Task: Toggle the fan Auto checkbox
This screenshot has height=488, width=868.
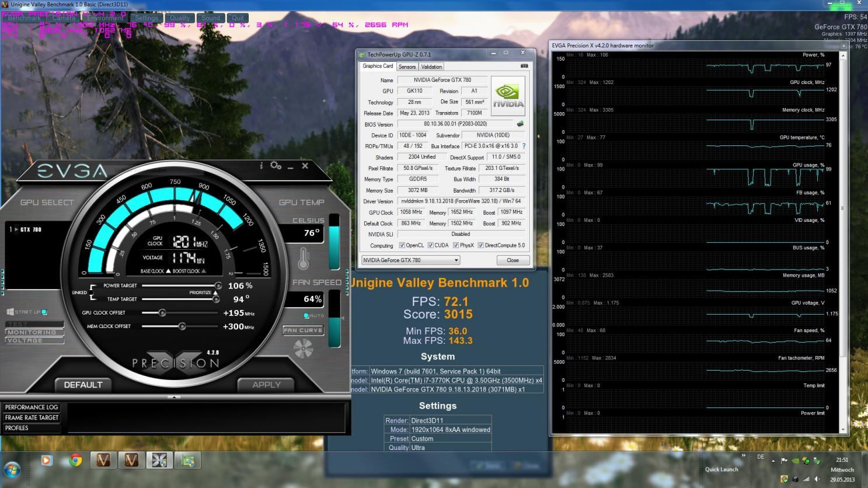Action: (x=306, y=316)
